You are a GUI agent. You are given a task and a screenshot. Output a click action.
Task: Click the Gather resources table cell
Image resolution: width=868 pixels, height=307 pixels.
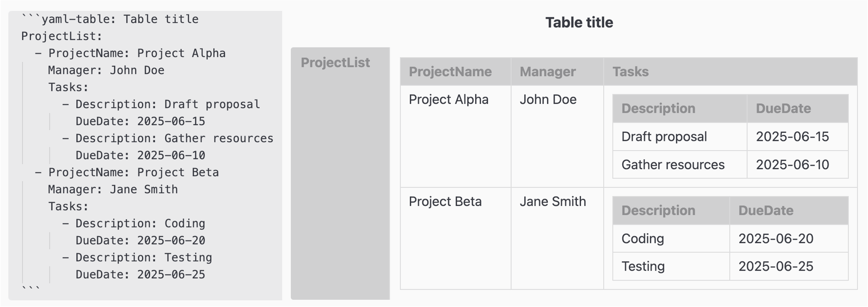click(680, 164)
